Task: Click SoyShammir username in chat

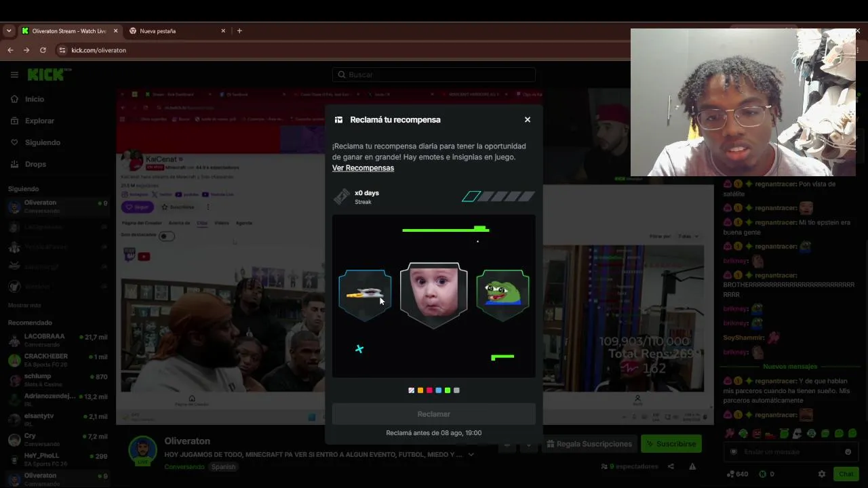Action: (x=744, y=338)
